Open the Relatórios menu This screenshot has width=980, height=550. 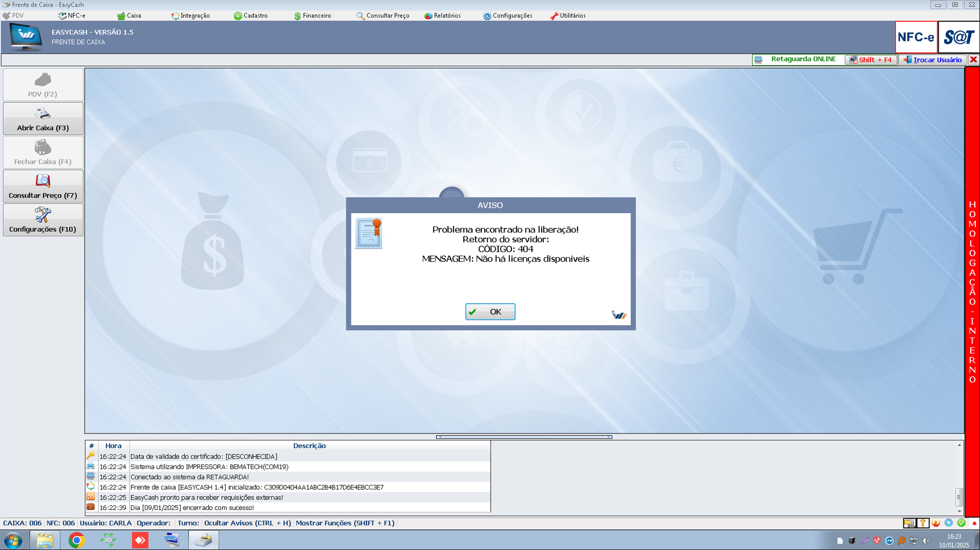(x=442, y=16)
